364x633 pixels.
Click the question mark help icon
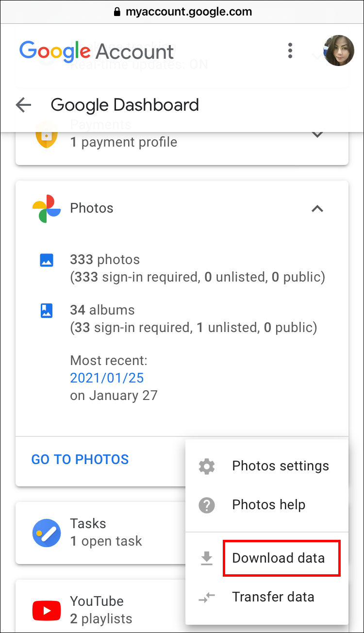click(207, 505)
